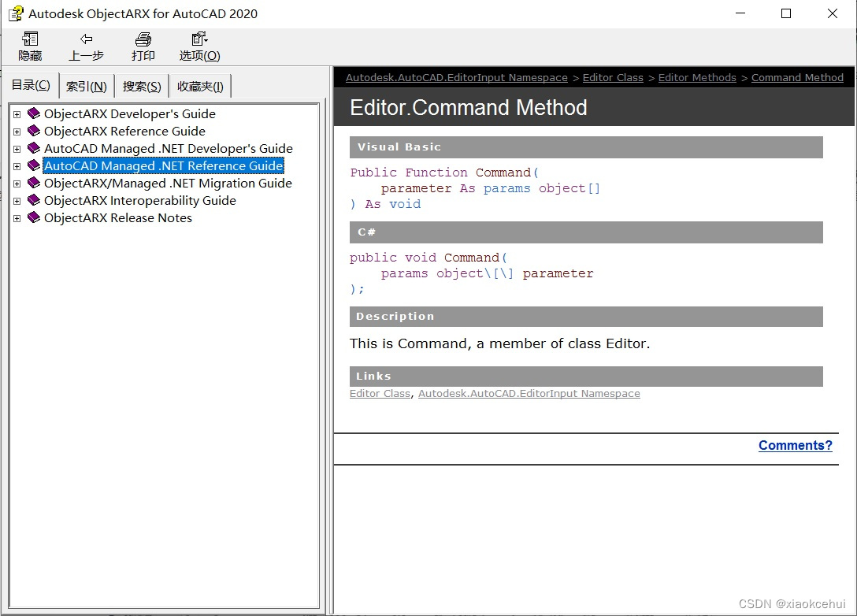Click the text 'This is Command, a member of class Editor.'

point(499,343)
